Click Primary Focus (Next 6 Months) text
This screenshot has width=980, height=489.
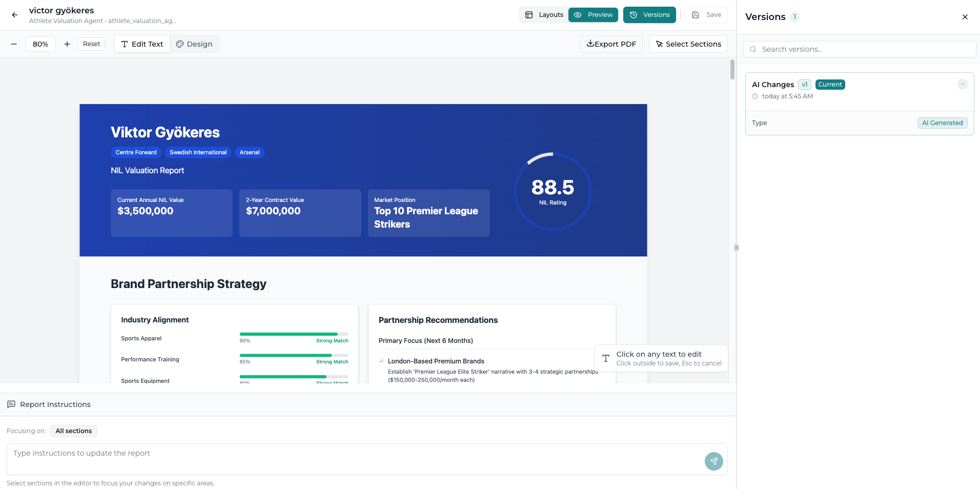(x=426, y=341)
